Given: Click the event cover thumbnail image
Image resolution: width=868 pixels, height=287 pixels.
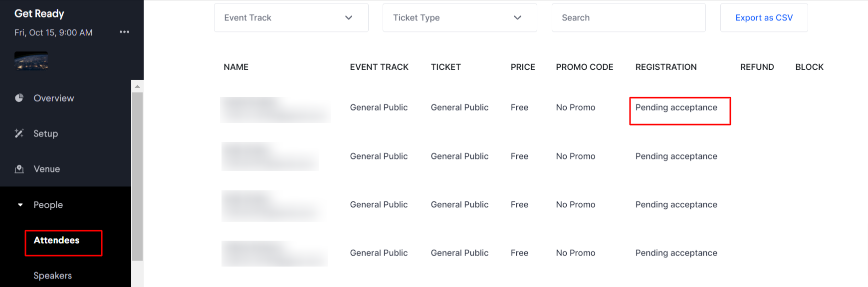Looking at the screenshot, I should click(31, 61).
